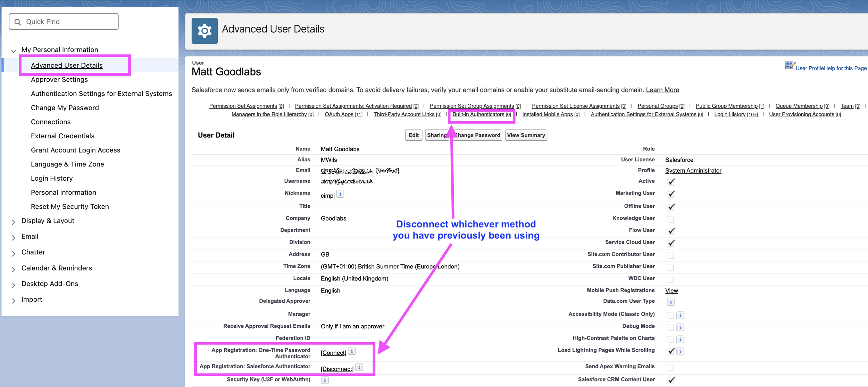This screenshot has height=387, width=868.
Task: Open Approver Settings in sidebar
Action: click(59, 79)
